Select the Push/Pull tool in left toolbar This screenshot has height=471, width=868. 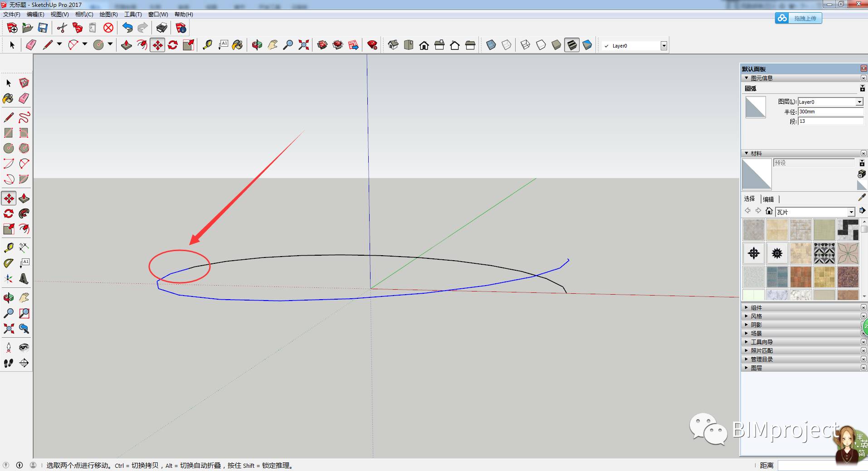[x=24, y=199]
